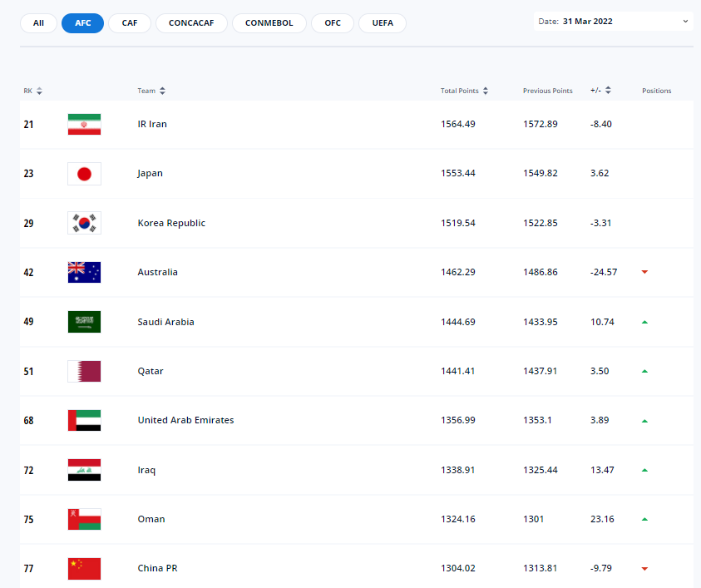The height and width of the screenshot is (588, 701).
Task: Switch to the UEFA confederation tab
Action: (x=382, y=23)
